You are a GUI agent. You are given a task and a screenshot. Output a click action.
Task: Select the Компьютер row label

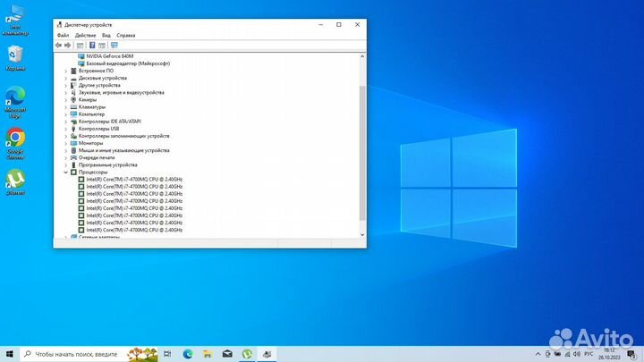pyautogui.click(x=91, y=114)
